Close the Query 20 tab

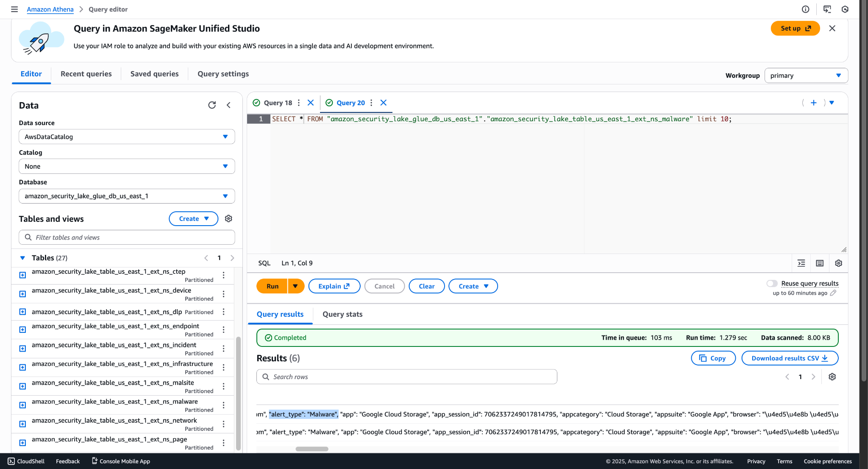pyautogui.click(x=384, y=103)
